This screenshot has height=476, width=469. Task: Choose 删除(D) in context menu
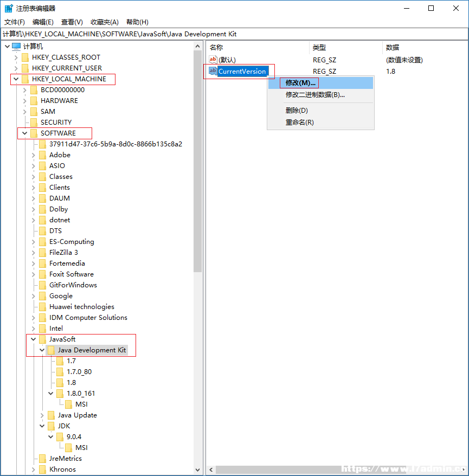pos(320,111)
